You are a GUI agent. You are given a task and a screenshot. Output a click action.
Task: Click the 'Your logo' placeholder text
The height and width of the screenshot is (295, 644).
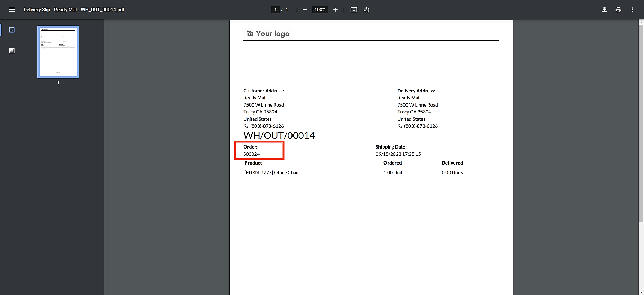[272, 34]
